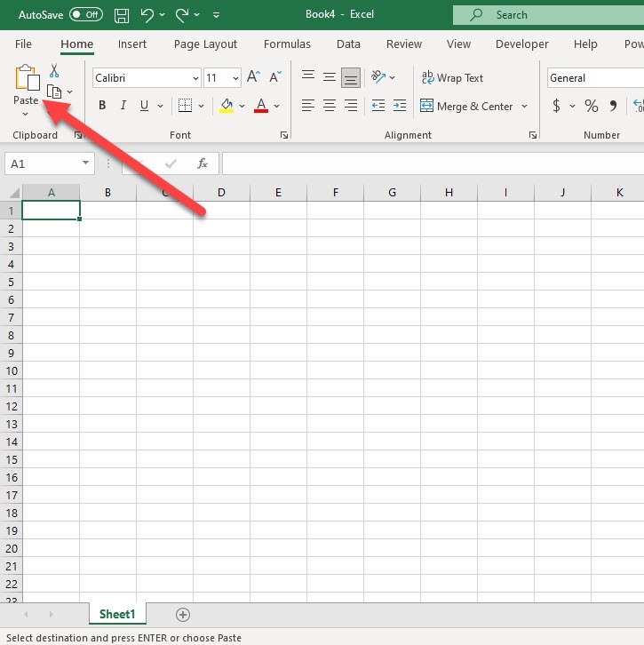The image size is (644, 645).
Task: Toggle Bold formatting
Action: 102,106
